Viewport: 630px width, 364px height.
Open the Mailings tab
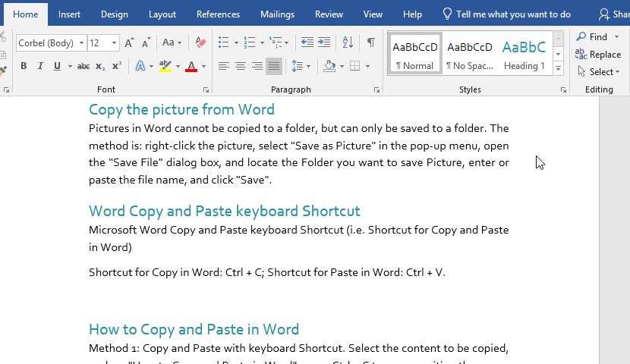277,14
